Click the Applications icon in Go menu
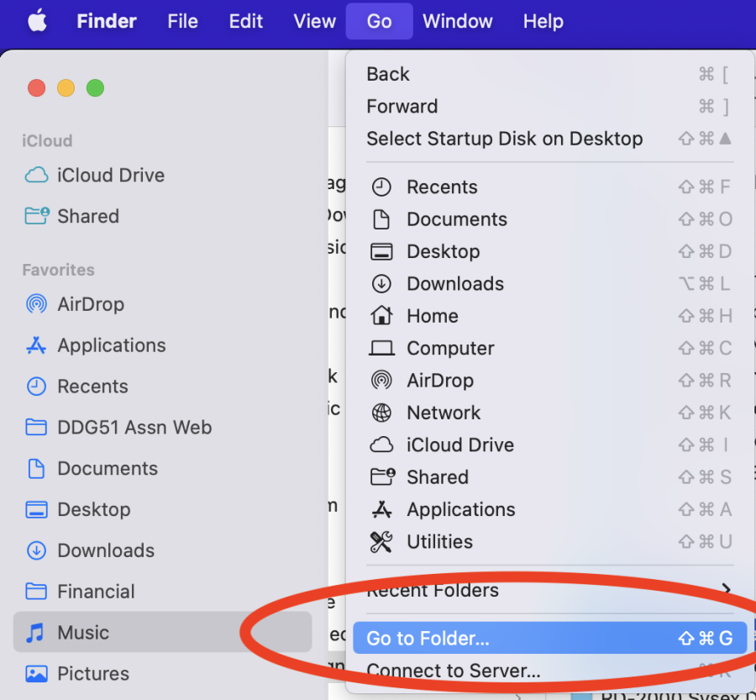The height and width of the screenshot is (700, 756). [381, 509]
